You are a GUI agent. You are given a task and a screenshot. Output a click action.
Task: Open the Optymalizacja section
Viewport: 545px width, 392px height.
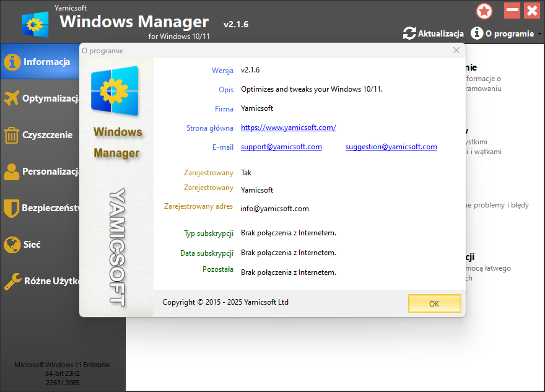[x=40, y=98]
